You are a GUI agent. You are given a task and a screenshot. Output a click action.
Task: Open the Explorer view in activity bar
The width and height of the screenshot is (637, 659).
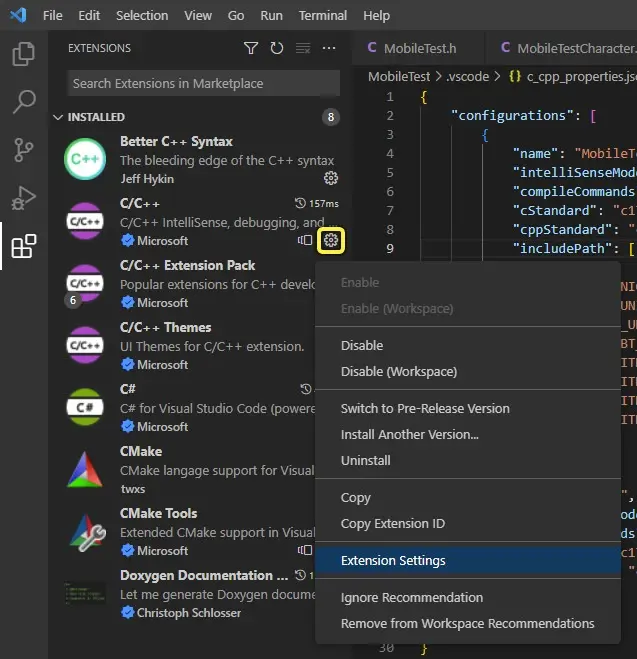click(24, 54)
